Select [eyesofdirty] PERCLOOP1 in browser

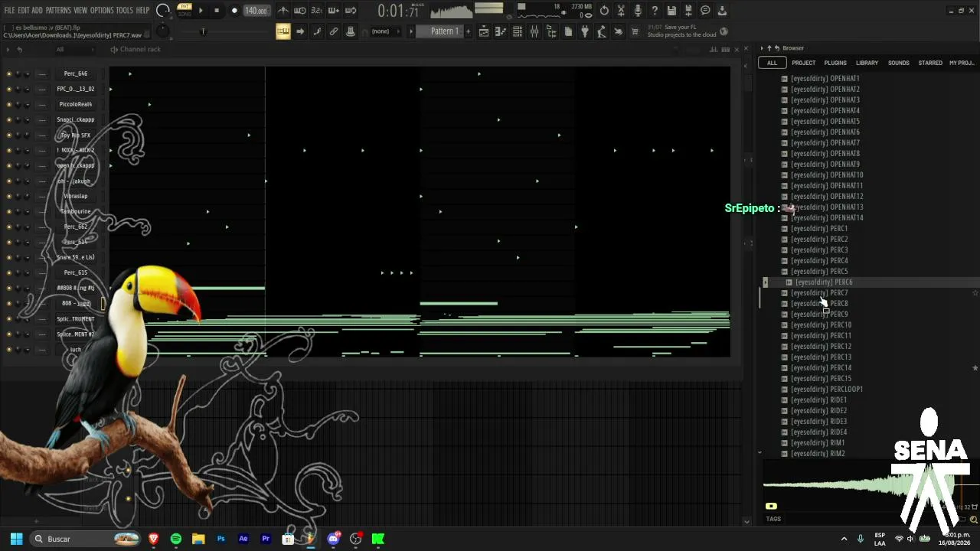tap(827, 390)
